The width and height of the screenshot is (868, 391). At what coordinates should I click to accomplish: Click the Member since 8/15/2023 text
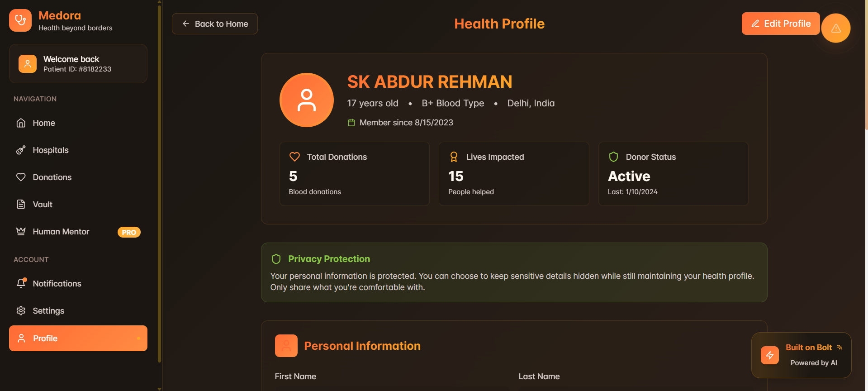click(406, 123)
